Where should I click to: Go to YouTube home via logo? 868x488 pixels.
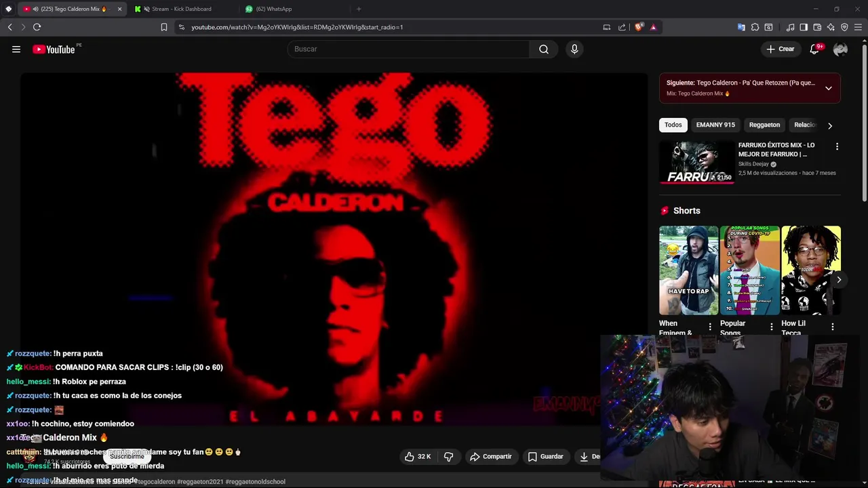[x=54, y=49]
